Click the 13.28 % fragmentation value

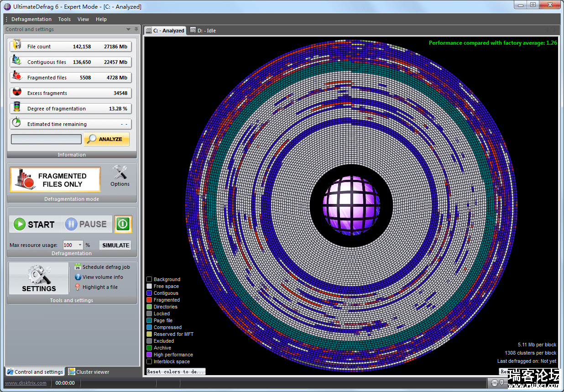(x=118, y=109)
